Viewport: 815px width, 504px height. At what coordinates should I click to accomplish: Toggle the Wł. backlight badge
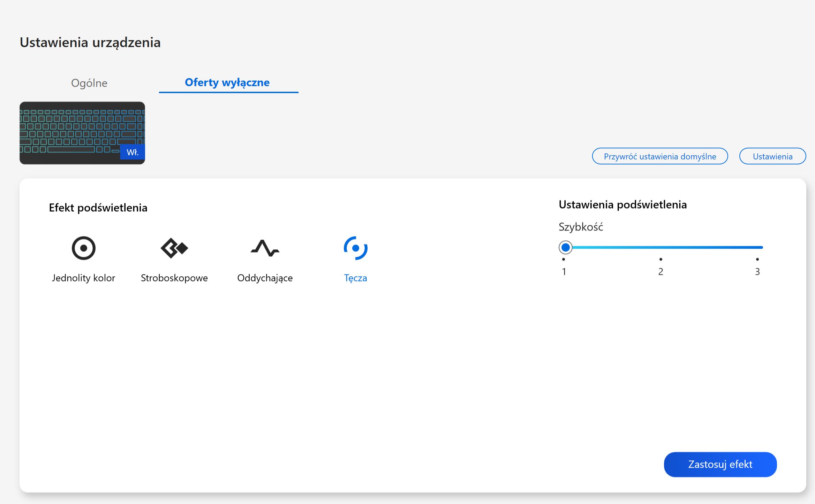(133, 152)
